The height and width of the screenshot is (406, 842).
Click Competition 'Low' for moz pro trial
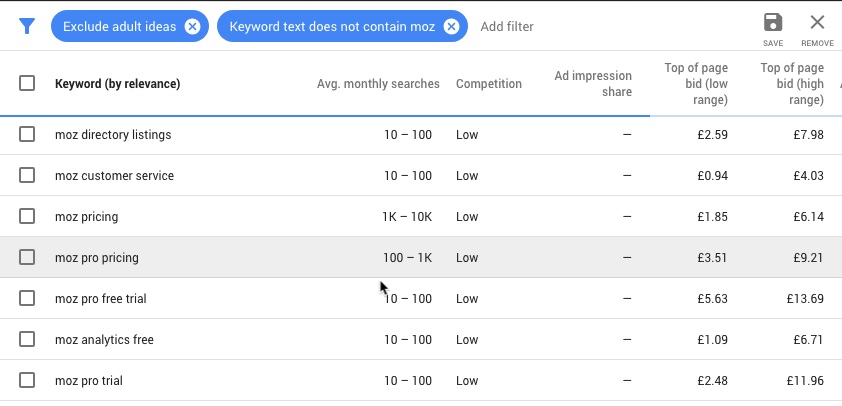click(467, 381)
